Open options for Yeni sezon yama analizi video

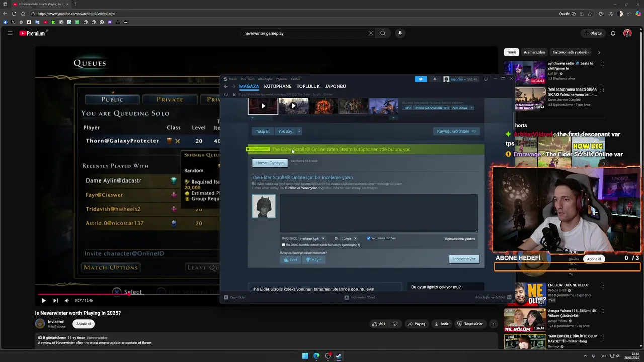(603, 90)
